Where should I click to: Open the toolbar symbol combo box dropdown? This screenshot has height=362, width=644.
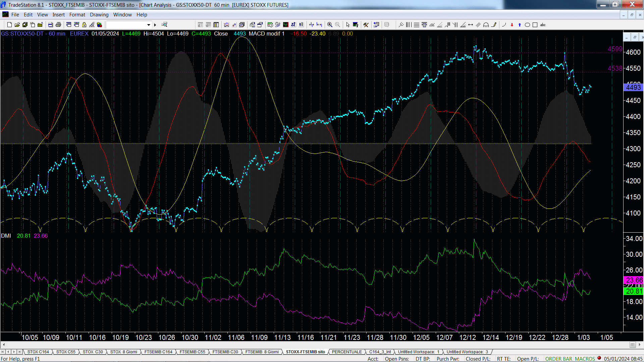pos(149,25)
